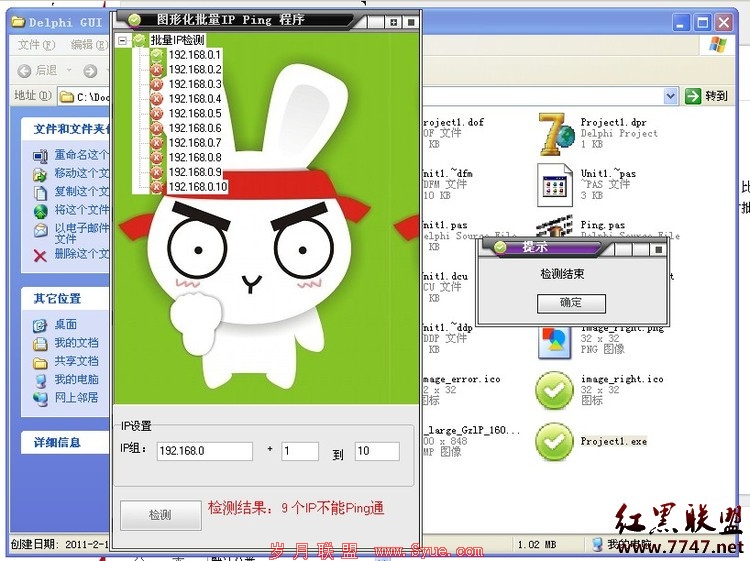Image resolution: width=750 pixels, height=561 pixels.
Task: Open the 文件(F) menu in Explorer
Action: point(37,45)
